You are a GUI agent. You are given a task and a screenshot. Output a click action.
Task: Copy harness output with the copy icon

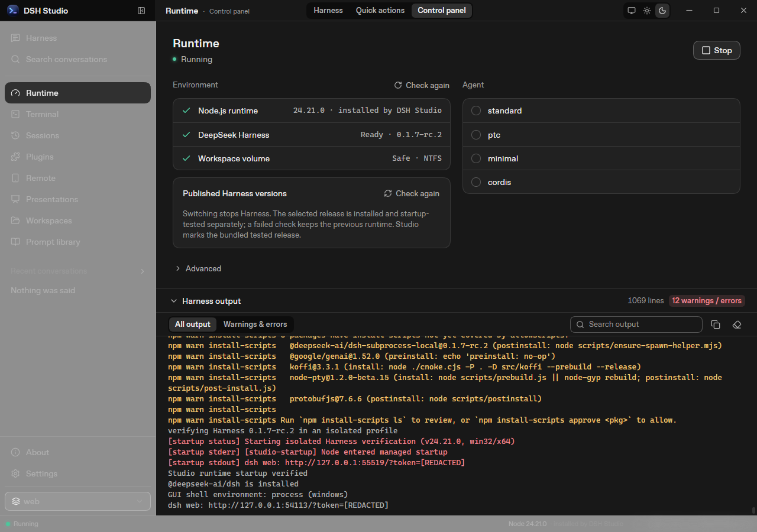pos(716,325)
